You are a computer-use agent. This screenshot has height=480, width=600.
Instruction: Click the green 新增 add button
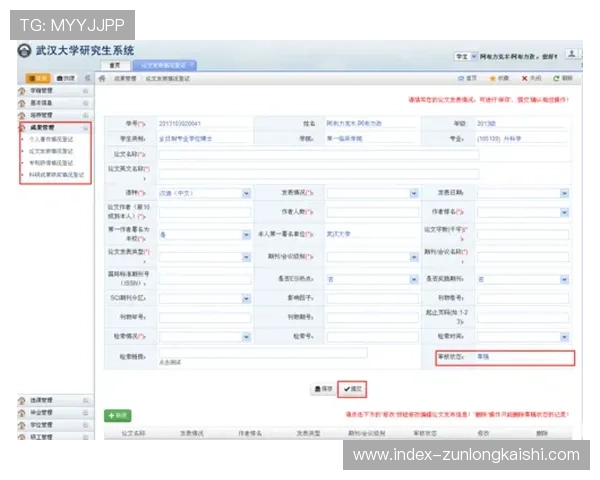tap(117, 416)
